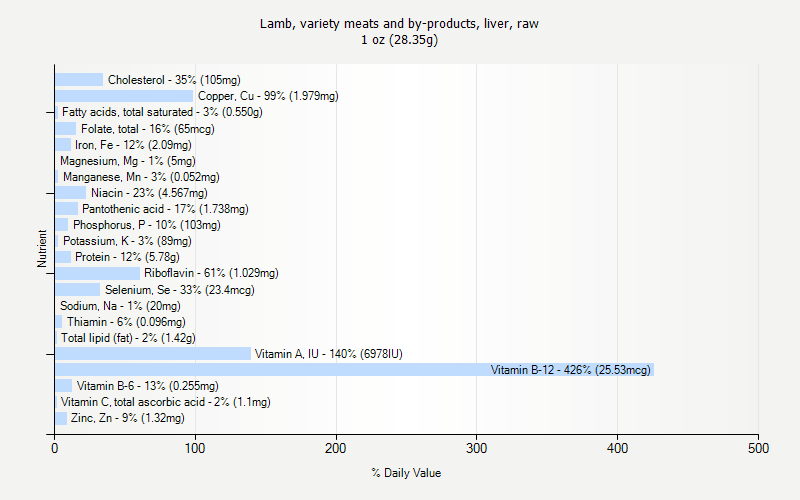Click the Thiamin - 6% (0.096mg) label
Screen dimensions: 800x500
pos(126,322)
